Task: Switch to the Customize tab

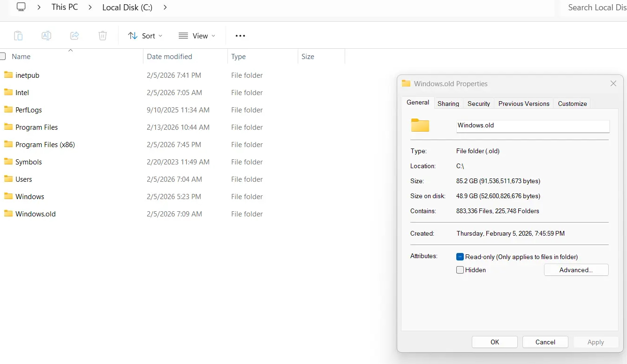Action: [573, 104]
